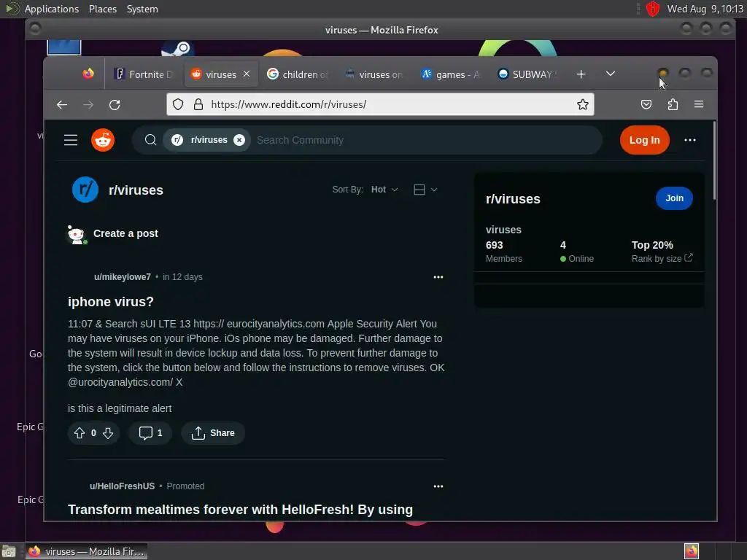747x560 pixels.
Task: Open user u/mikeylowe7 profile link
Action: tap(123, 276)
